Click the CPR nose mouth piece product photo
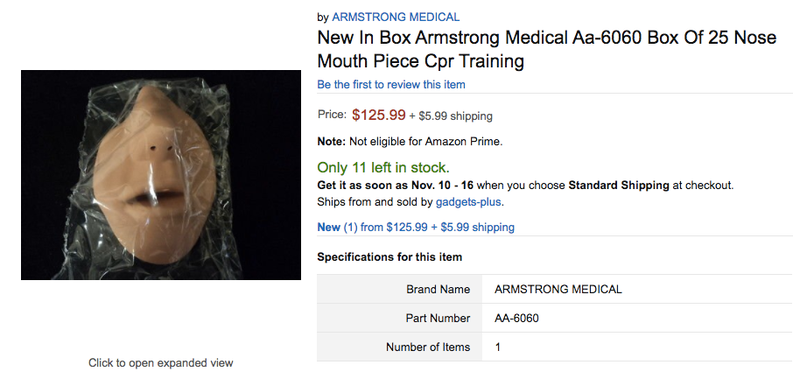Image resolution: width=800 pixels, height=379 pixels. coord(161,175)
